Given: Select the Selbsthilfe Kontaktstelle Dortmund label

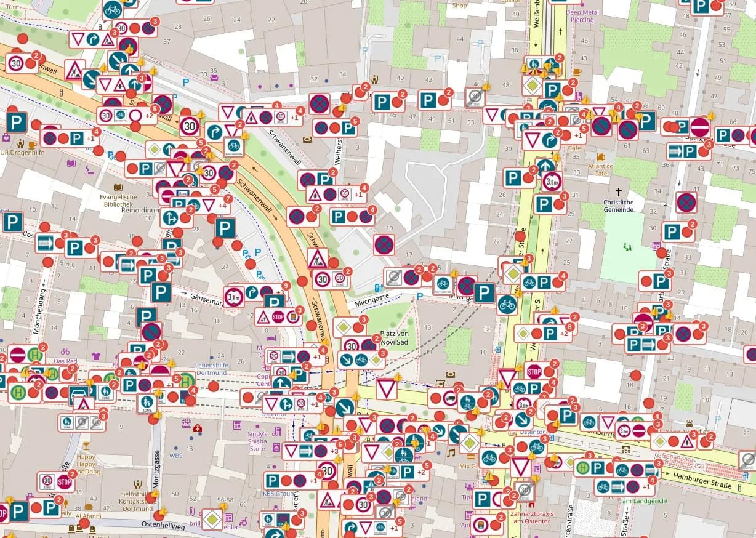Looking at the screenshot, I should point(137,501).
